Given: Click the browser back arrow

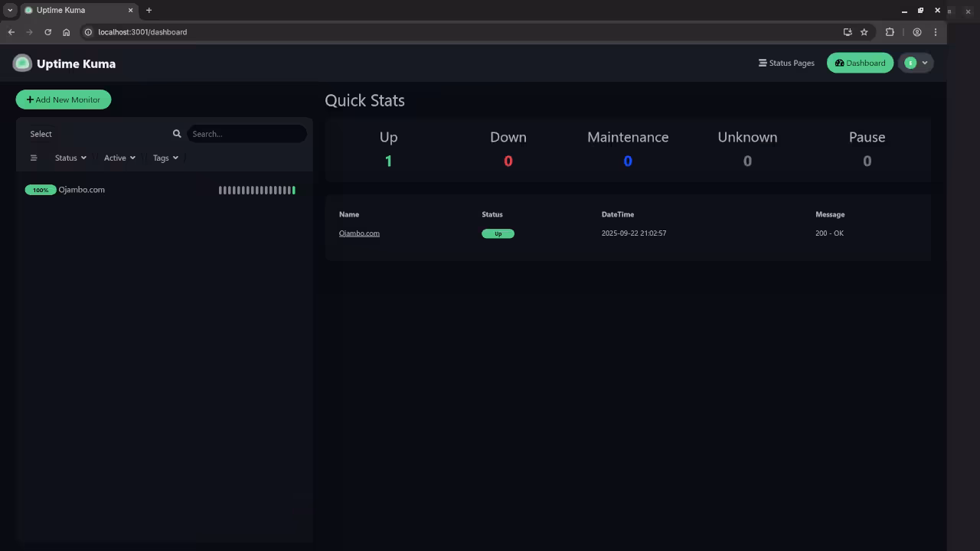Looking at the screenshot, I should point(11,32).
